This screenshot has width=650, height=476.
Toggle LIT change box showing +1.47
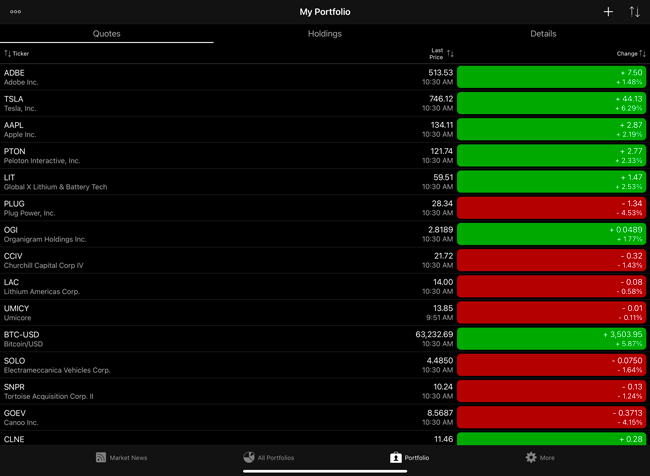551,182
